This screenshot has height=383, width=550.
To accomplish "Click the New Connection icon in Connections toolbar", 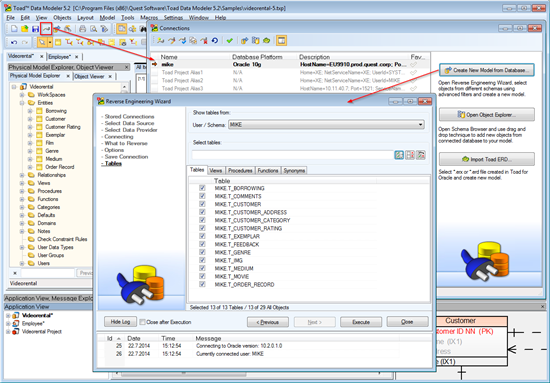I will (161, 41).
